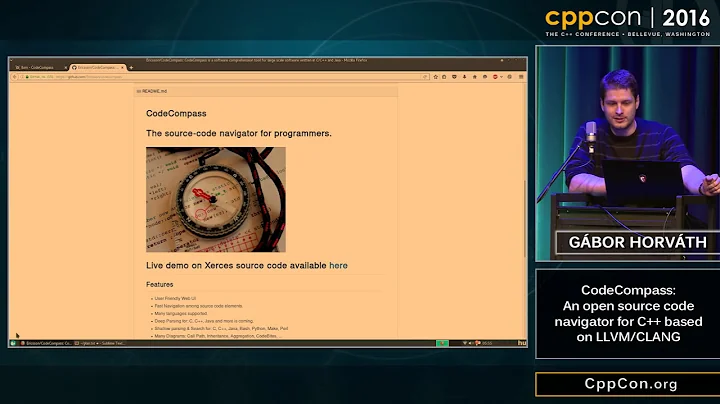Image resolution: width=720 pixels, height=404 pixels.
Task: Open the downloads arrow icon
Action: (x=464, y=77)
